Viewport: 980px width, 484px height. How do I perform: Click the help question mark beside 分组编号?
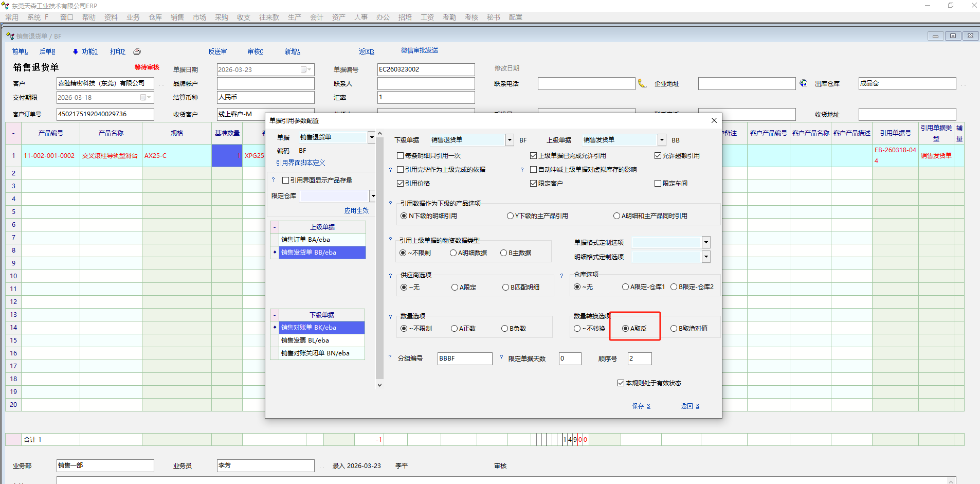tap(390, 358)
